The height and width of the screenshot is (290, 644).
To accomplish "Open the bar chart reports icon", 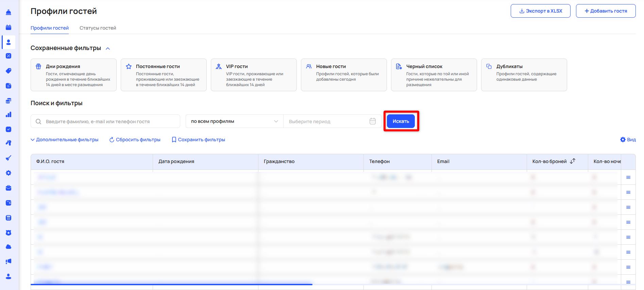I will tap(9, 114).
